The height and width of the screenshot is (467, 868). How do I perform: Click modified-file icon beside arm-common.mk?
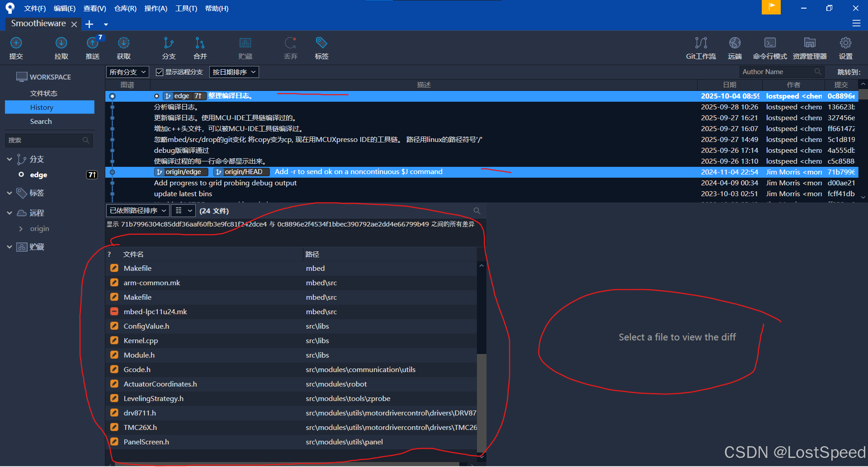click(x=114, y=283)
